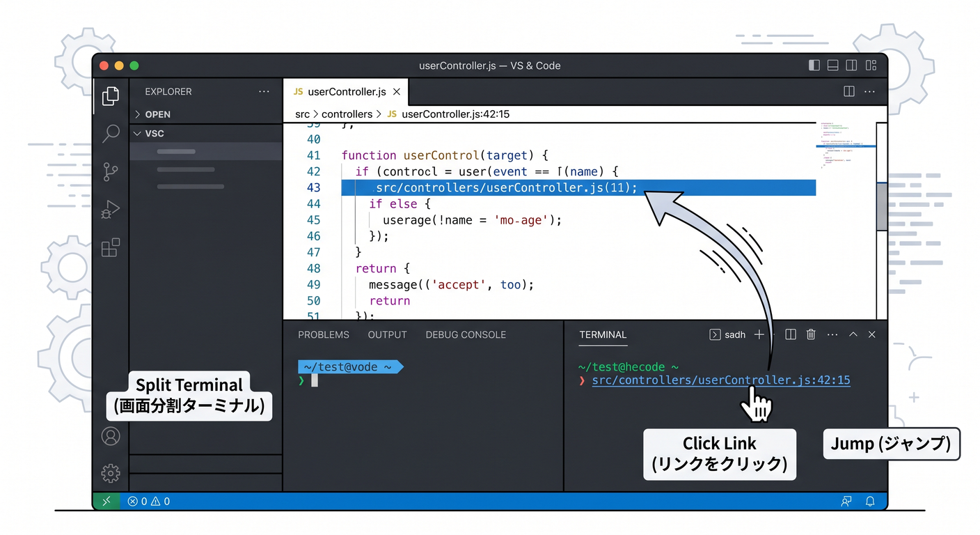Screen dimensions: 980x535
Task: Click the EXPLORER sidebar title
Action: point(168,91)
